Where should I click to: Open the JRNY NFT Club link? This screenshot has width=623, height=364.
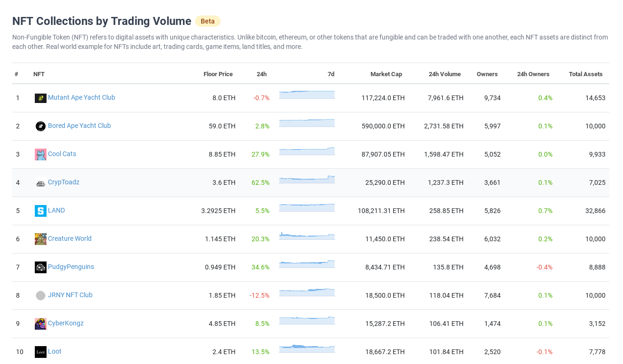tap(70, 295)
